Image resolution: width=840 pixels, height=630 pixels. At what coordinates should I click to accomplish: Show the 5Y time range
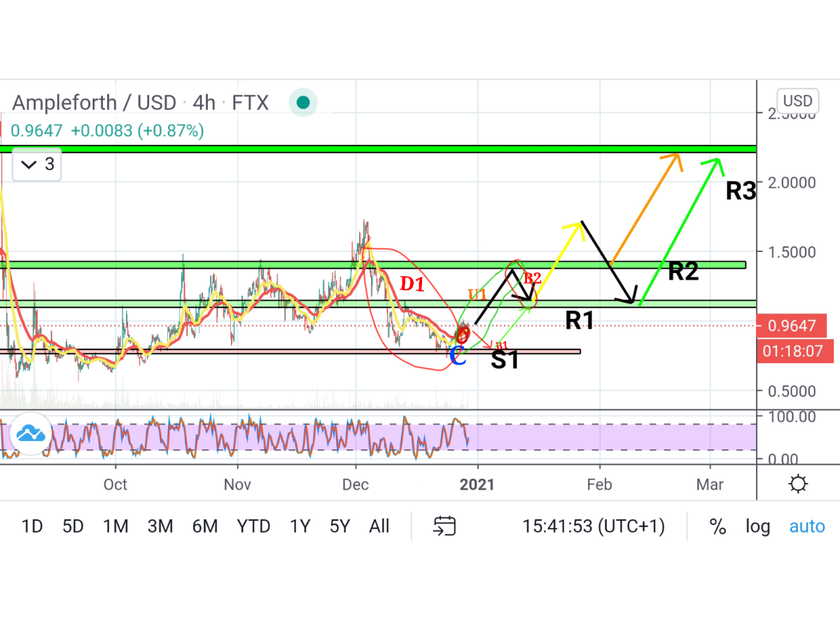pos(340,526)
